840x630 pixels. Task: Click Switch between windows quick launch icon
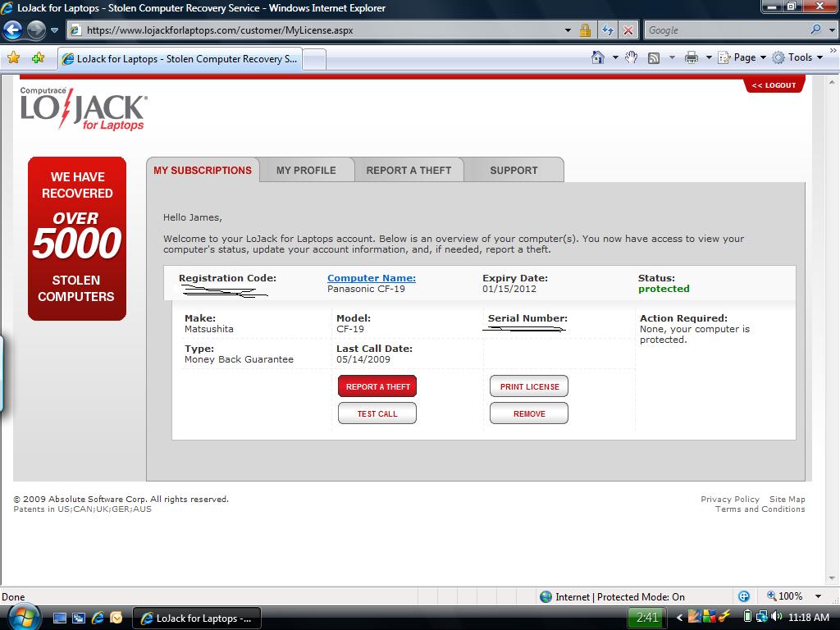point(78,619)
